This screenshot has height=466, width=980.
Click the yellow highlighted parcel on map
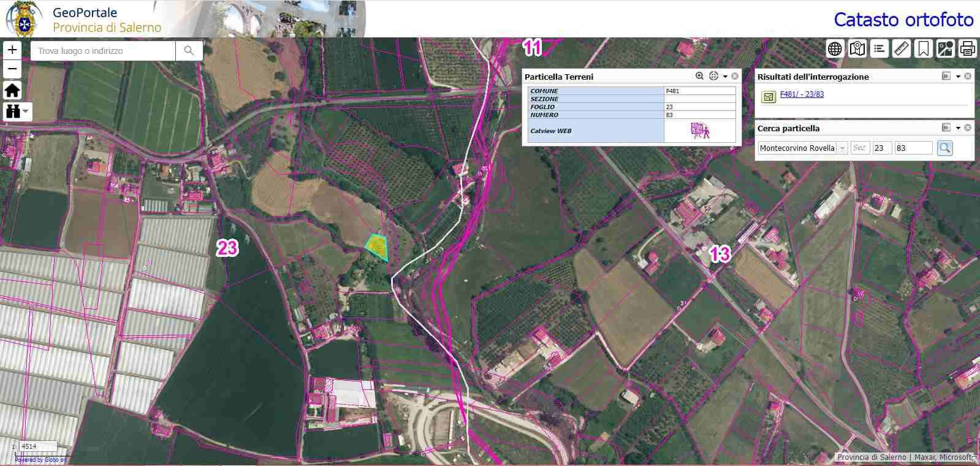[377, 246]
